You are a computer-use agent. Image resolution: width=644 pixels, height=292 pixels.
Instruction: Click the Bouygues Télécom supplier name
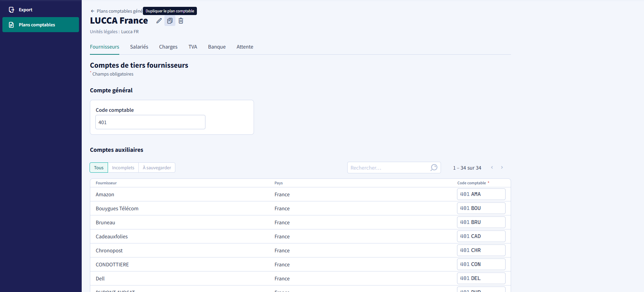117,209
